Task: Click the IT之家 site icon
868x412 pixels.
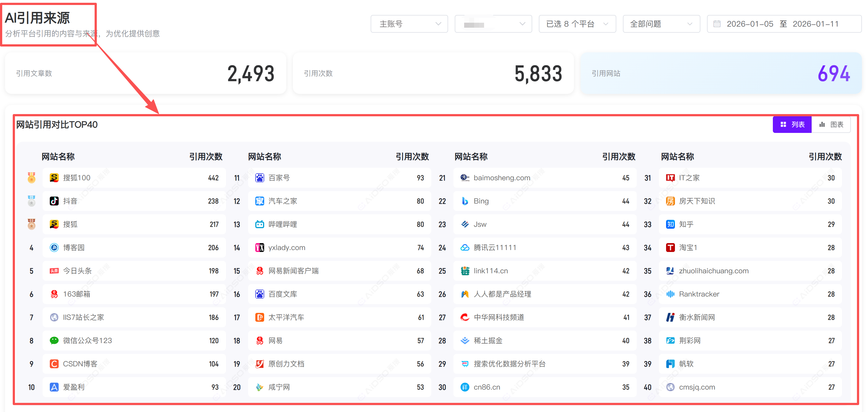Action: point(670,178)
